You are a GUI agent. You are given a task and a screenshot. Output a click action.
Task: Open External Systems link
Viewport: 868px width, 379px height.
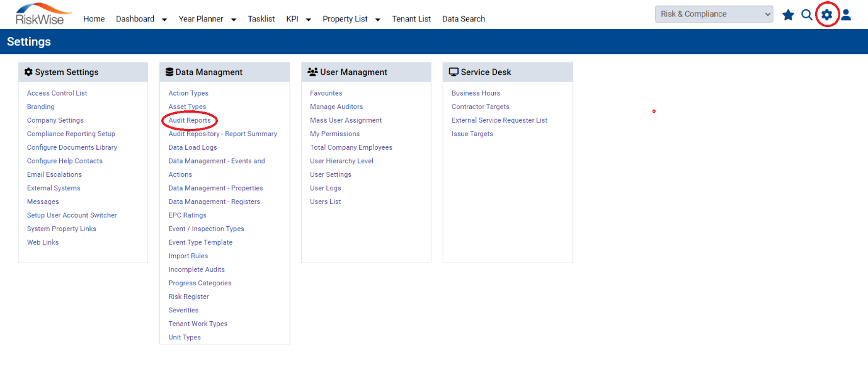[54, 188]
